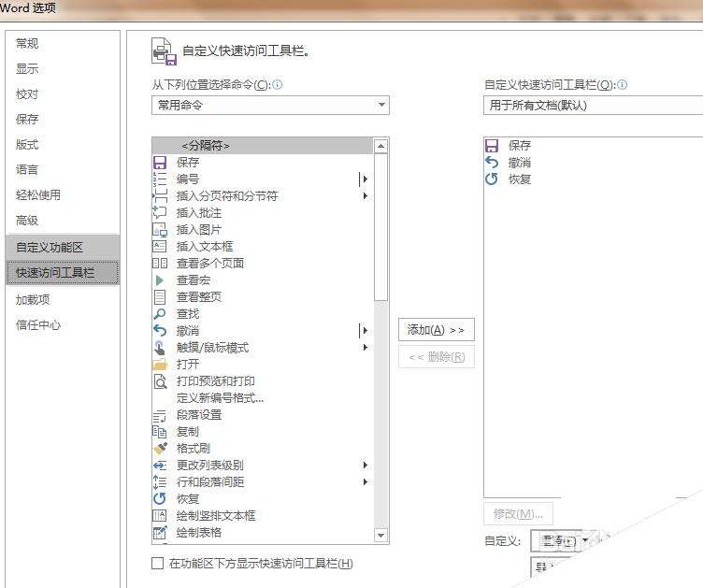Viewport: 703px width, 588px height.
Task: Click the Redo icon in the left commands list (恢复)
Action: [160, 499]
